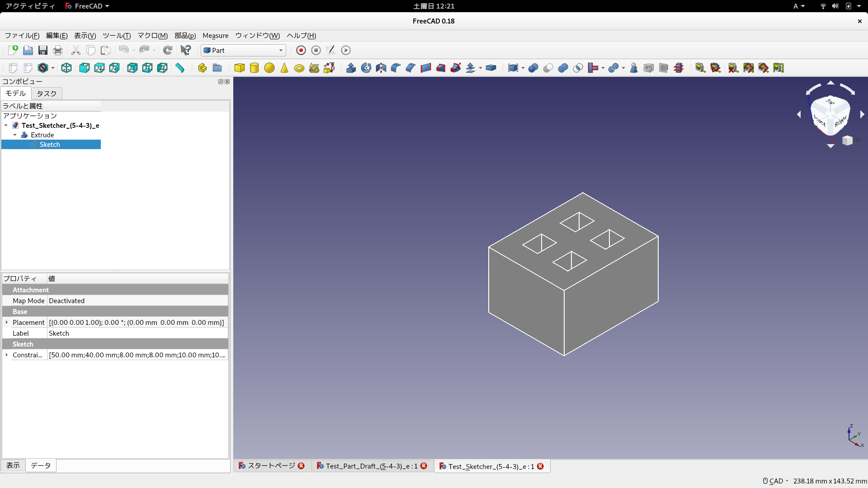Open the workbench selector dropdown
Viewport: 868px width, 488px height.
click(280, 50)
